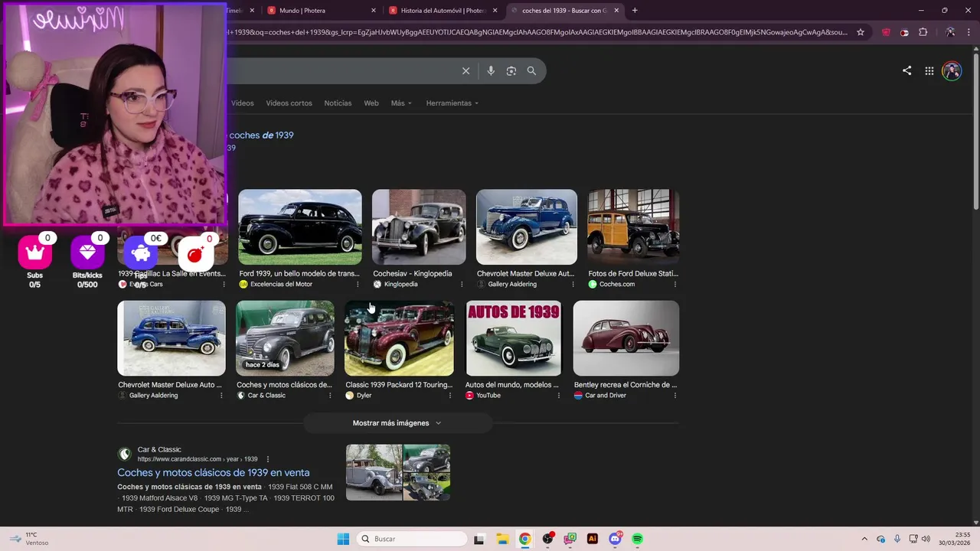Click the Windows taskbar Buscar box

click(413, 539)
